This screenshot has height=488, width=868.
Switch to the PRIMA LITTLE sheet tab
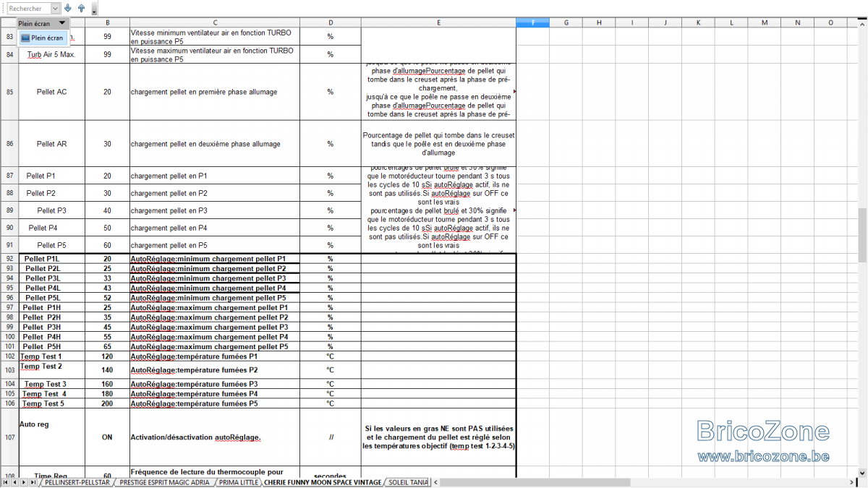pyautogui.click(x=238, y=482)
